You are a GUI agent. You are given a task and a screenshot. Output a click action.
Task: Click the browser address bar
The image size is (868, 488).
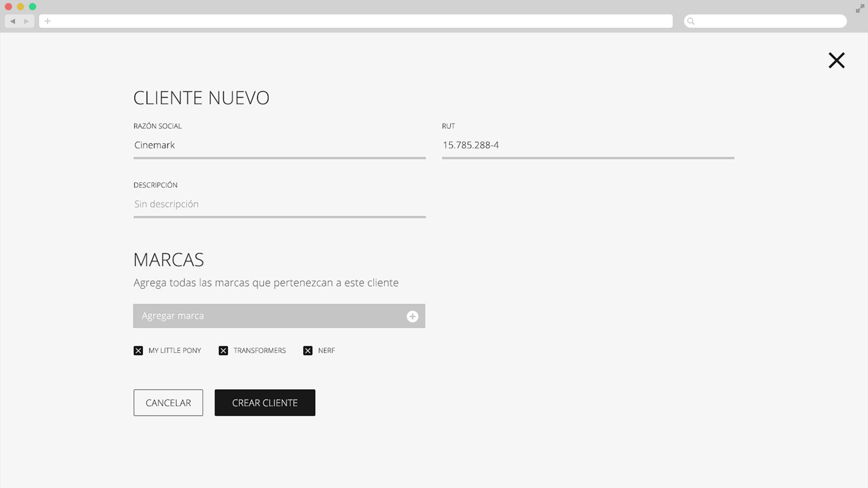click(x=356, y=21)
